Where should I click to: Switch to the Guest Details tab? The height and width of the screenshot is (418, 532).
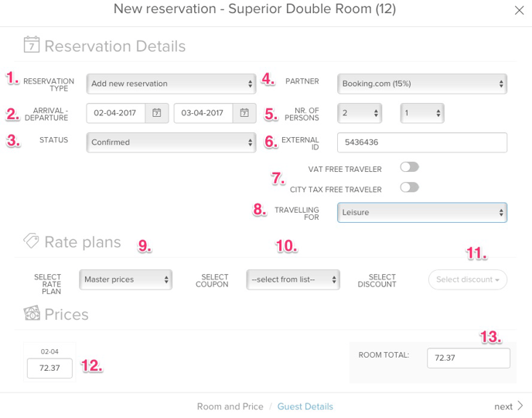pyautogui.click(x=305, y=406)
